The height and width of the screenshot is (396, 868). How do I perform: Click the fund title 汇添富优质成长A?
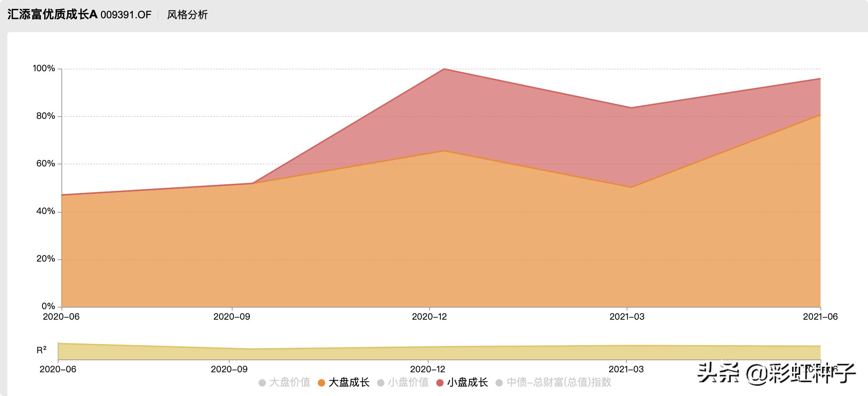[x=52, y=15]
